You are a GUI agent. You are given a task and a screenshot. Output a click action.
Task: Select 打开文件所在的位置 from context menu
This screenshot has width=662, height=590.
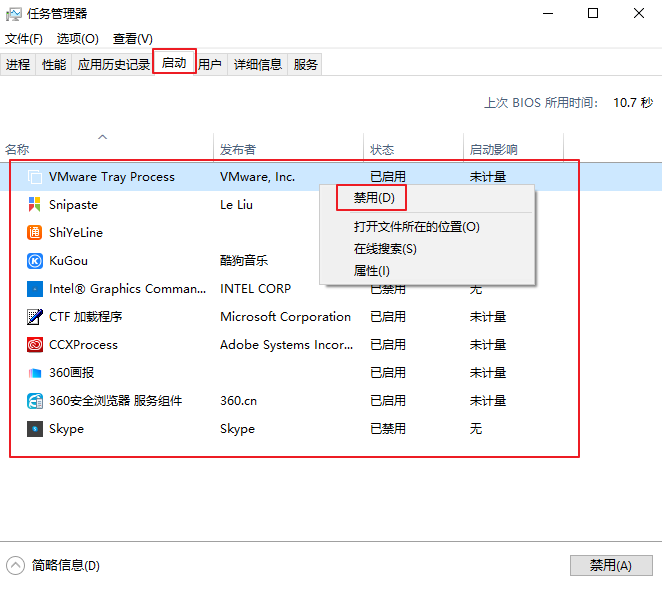(416, 227)
